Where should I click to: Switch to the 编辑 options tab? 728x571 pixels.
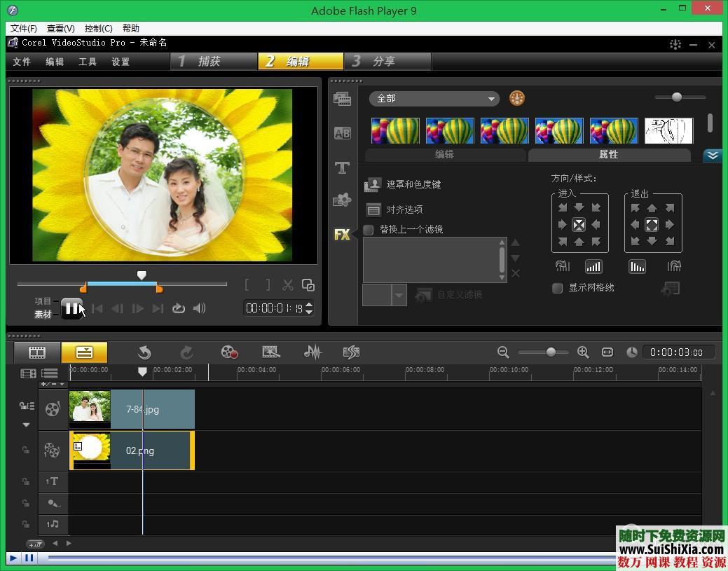(x=445, y=155)
